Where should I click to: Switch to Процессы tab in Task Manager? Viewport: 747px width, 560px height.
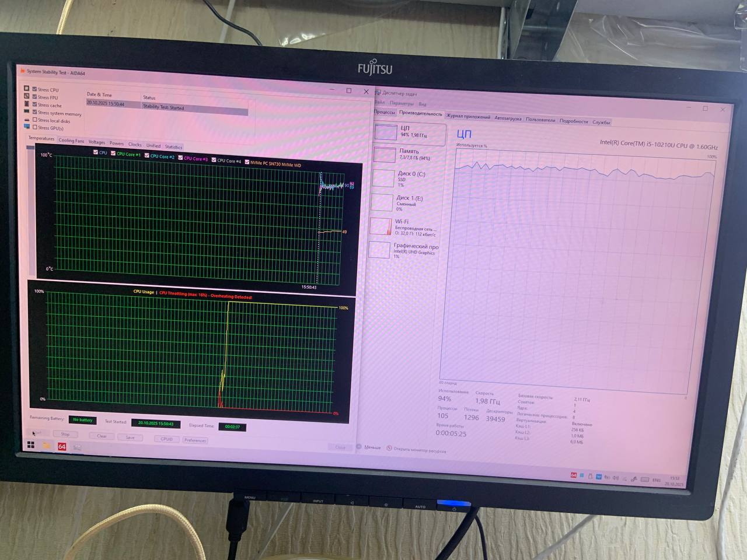point(384,112)
